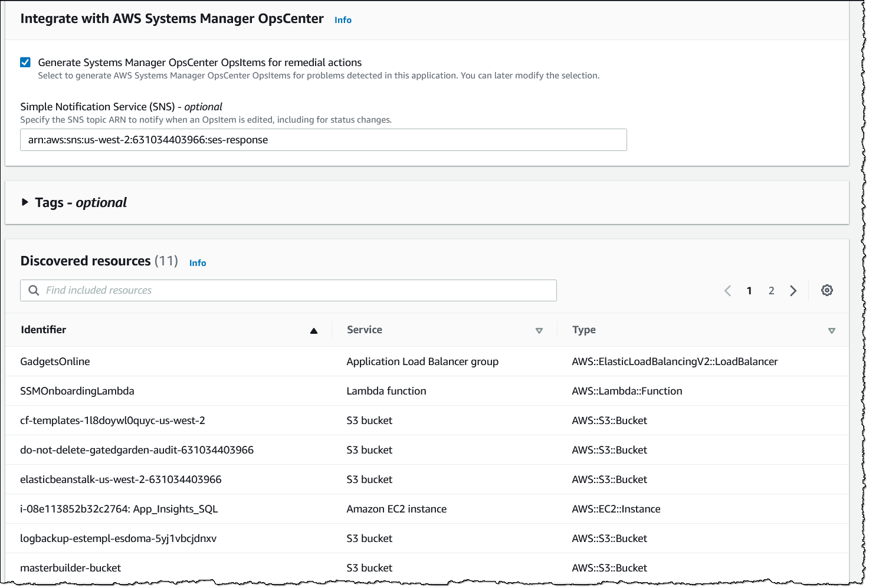The height and width of the screenshot is (588, 869).
Task: Open the table preferences gear icon
Action: tap(827, 290)
